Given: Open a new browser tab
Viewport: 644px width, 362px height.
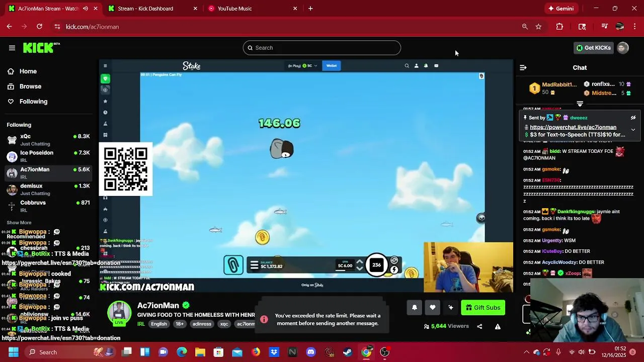Looking at the screenshot, I should (x=310, y=9).
